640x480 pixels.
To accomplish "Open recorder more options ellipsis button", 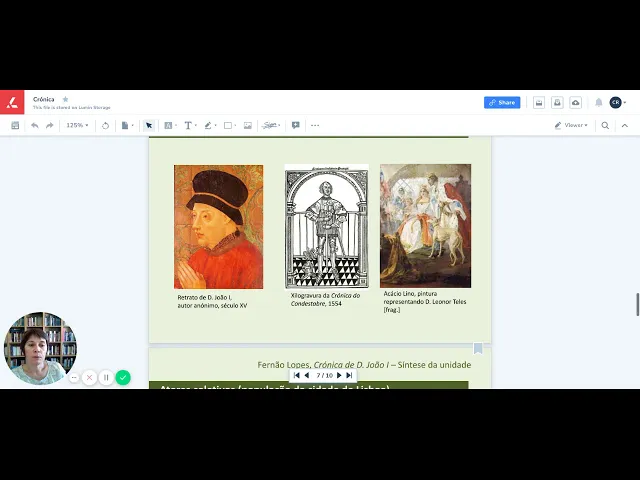I will coord(74,378).
